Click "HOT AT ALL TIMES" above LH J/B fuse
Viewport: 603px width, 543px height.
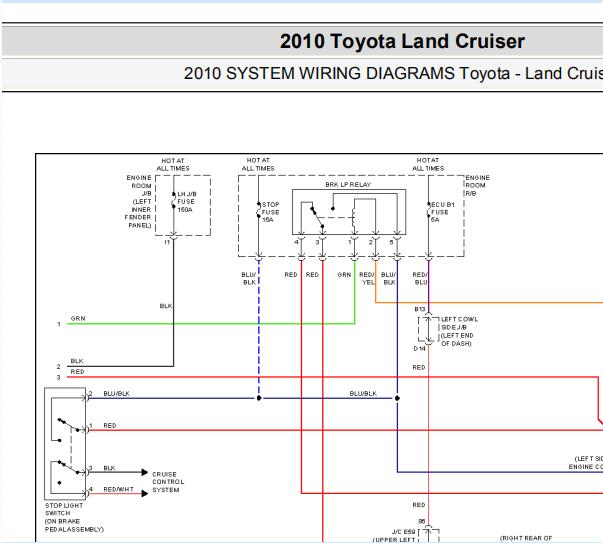click(x=173, y=165)
